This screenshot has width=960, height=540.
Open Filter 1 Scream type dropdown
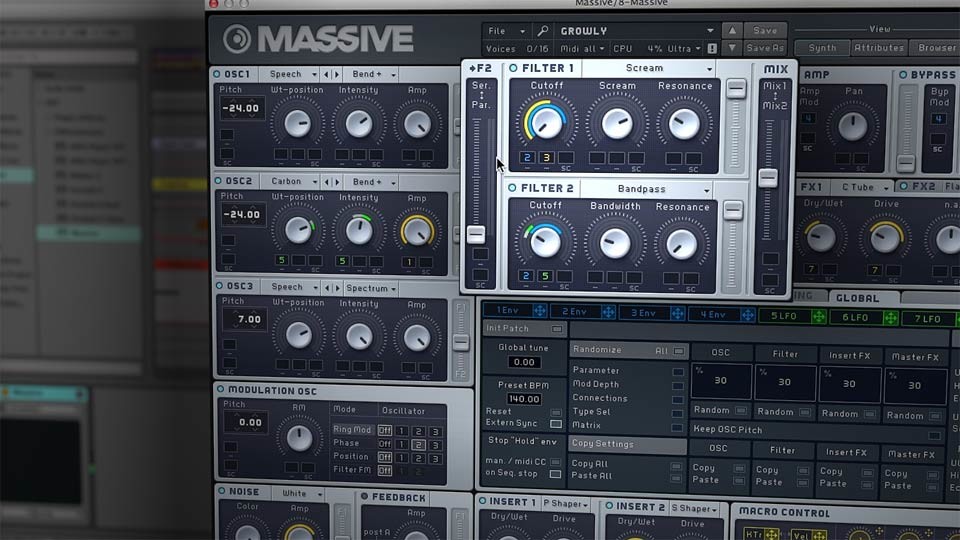tap(648, 68)
